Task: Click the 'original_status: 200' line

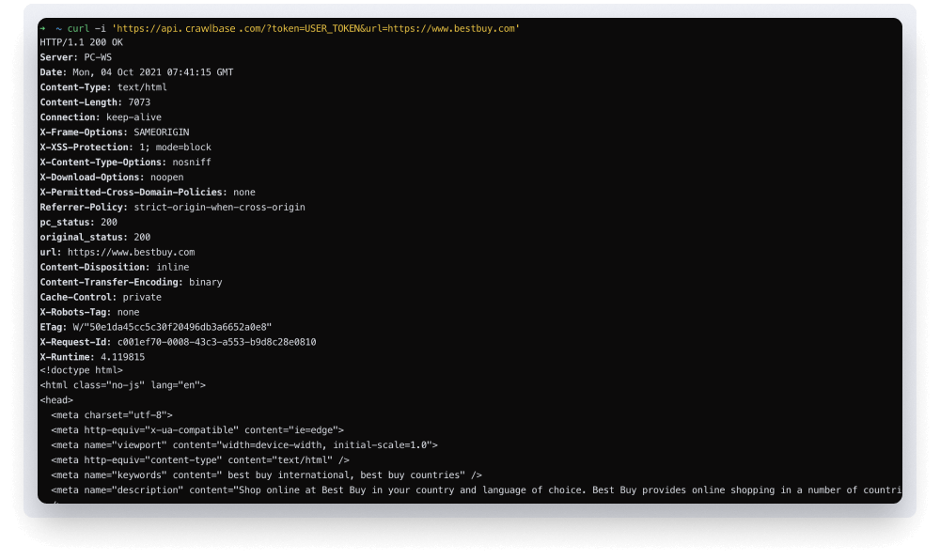Action: click(x=95, y=237)
